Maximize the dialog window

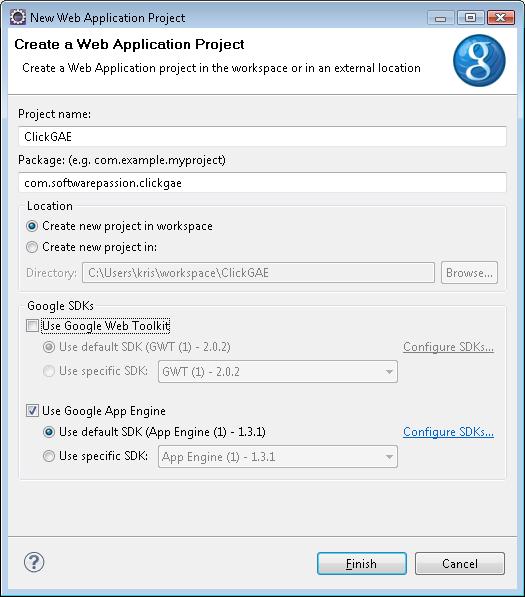pyautogui.click(x=470, y=18)
